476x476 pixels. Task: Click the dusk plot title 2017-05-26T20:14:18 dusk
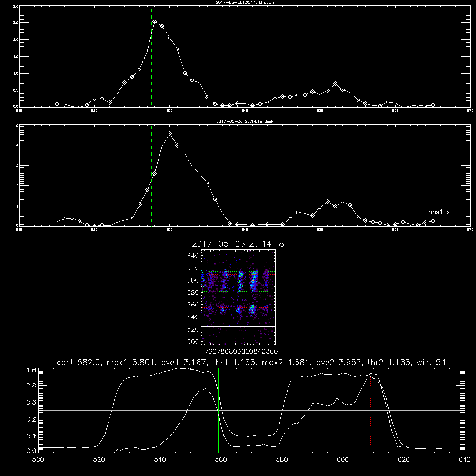[x=245, y=121]
